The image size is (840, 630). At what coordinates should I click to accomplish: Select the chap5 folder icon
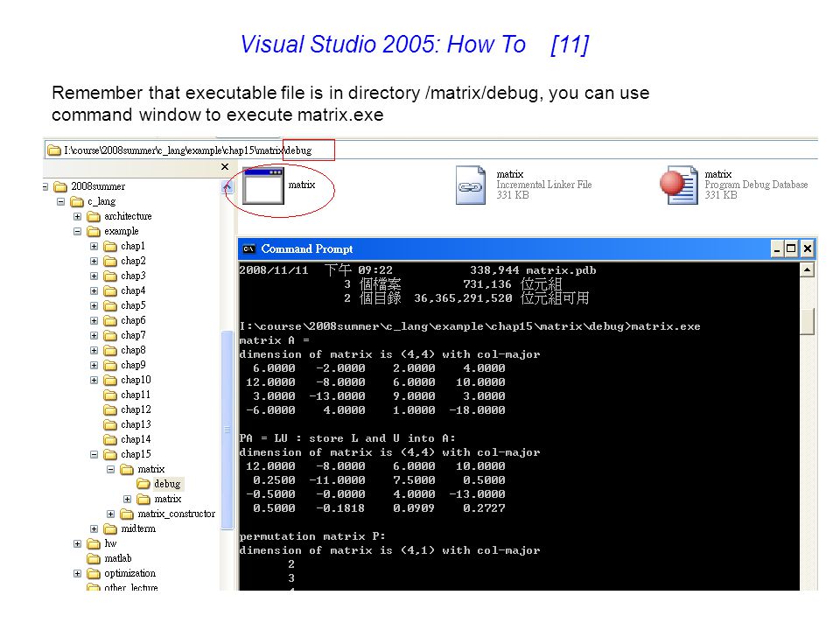pyautogui.click(x=110, y=306)
